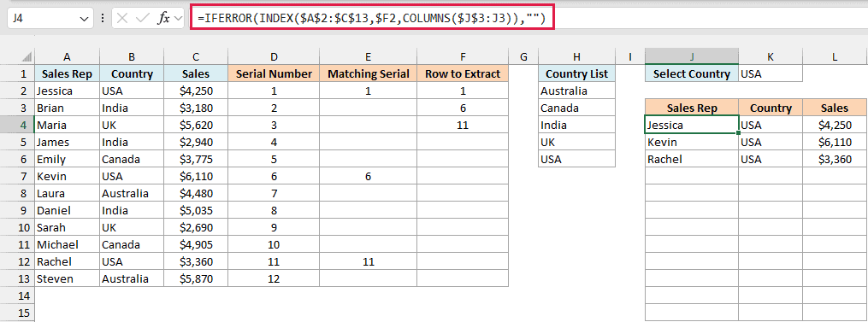
Task: Click cell 'Emily' in column A
Action: point(67,160)
